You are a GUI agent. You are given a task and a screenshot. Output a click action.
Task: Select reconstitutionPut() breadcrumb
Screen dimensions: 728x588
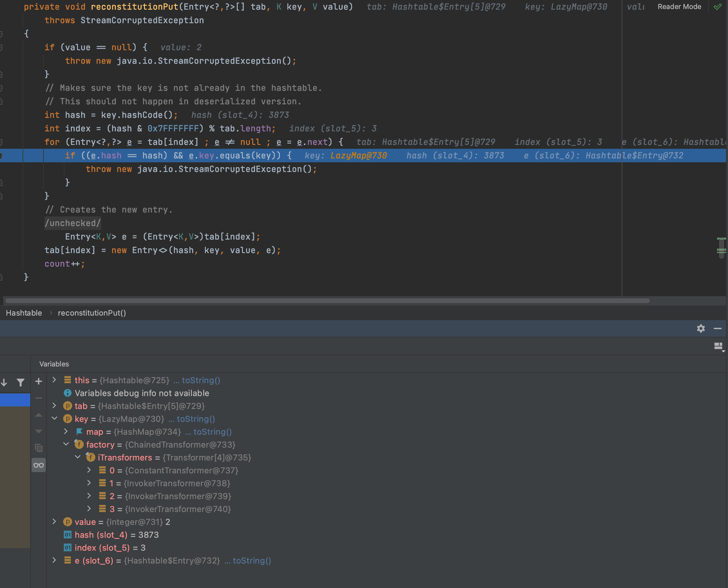click(x=92, y=313)
